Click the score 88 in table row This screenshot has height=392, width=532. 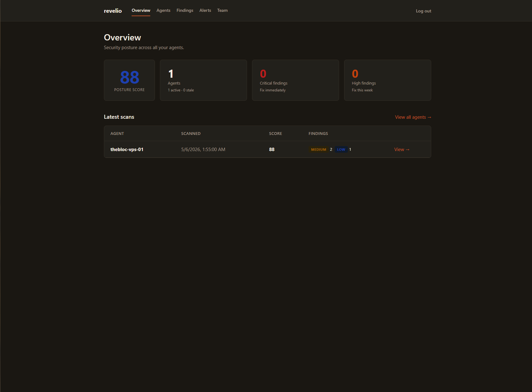[272, 150]
